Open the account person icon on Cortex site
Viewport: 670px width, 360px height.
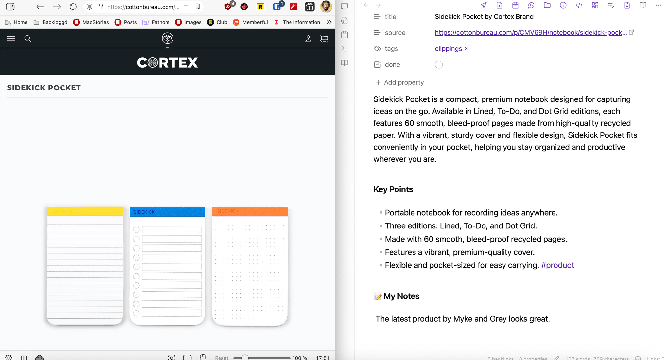tap(308, 39)
